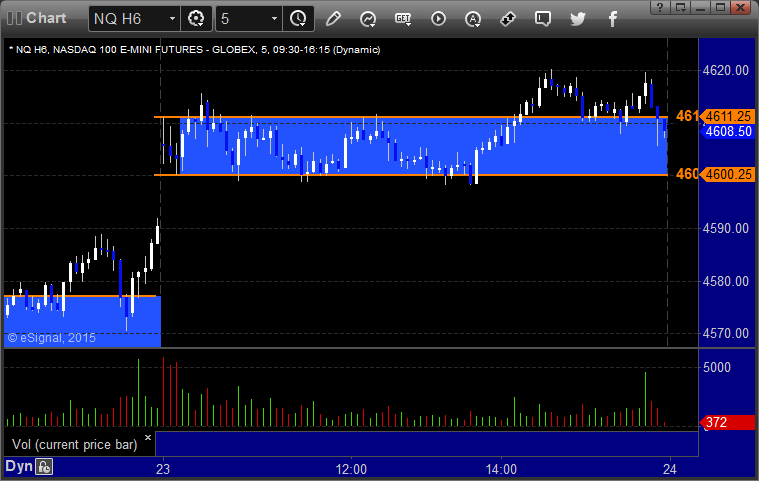The width and height of the screenshot is (759, 481).
Task: Click the 24 date axis label
Action: point(669,469)
